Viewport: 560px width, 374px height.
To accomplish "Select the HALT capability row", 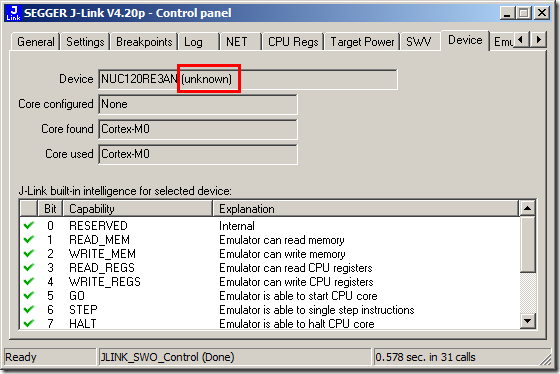I will coord(270,323).
